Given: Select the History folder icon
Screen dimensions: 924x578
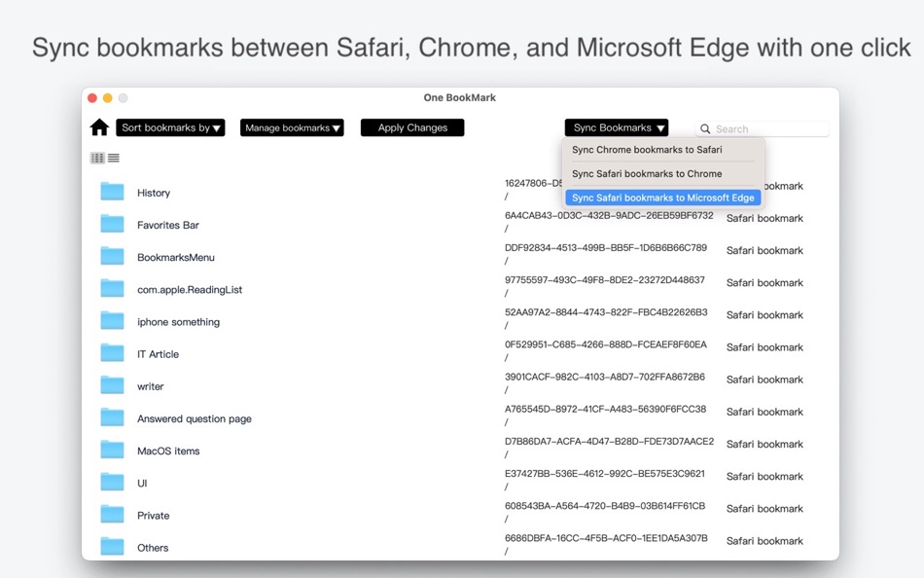Looking at the screenshot, I should point(112,192).
